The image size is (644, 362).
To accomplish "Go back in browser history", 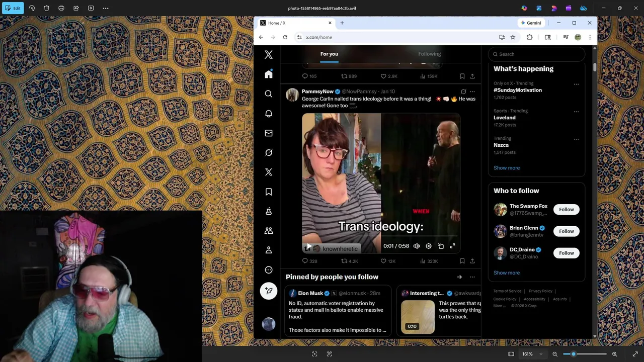I will coord(261,37).
